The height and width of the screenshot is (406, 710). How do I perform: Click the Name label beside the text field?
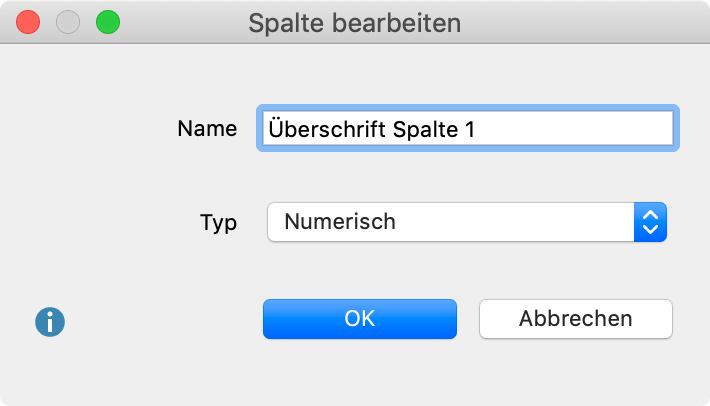pyautogui.click(x=207, y=129)
